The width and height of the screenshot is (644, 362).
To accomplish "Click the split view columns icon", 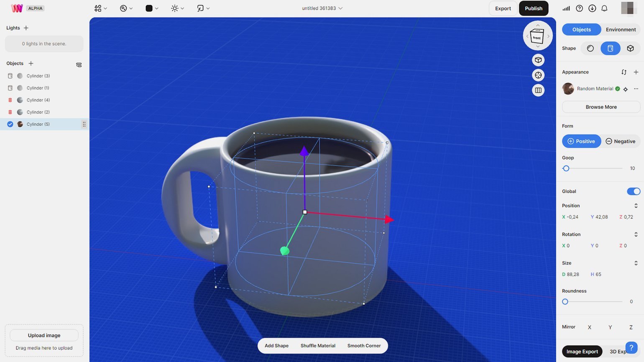I will 538,90.
